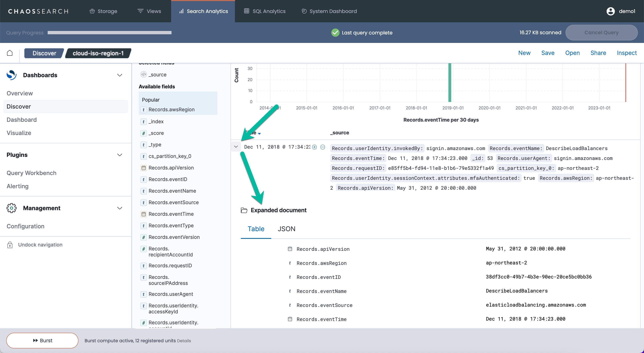This screenshot has width=644, height=353.
Task: Click the green query complete checkmark icon
Action: point(335,32)
